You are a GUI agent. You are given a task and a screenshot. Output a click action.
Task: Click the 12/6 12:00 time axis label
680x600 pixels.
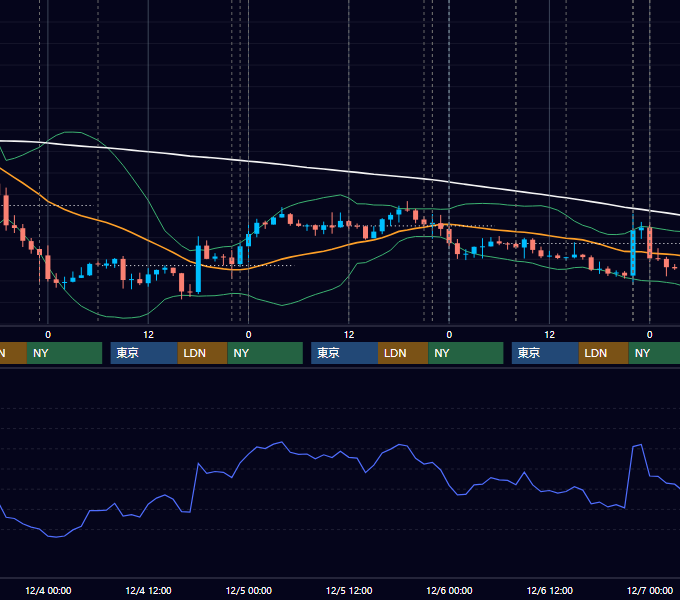point(549,590)
